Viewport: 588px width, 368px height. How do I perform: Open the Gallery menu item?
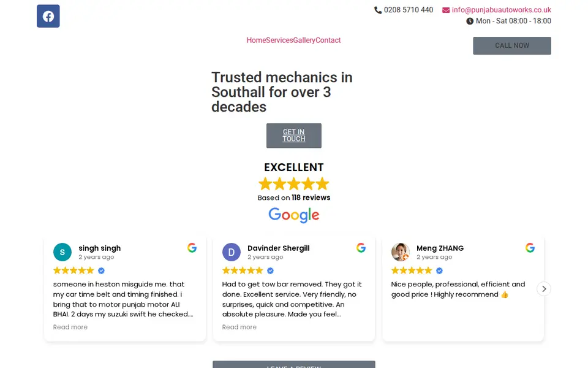pos(304,40)
